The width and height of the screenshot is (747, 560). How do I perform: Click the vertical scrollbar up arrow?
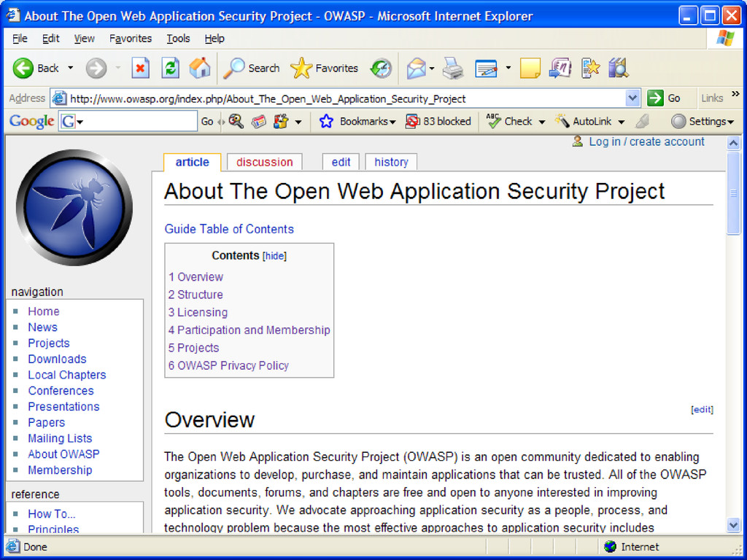[734, 143]
